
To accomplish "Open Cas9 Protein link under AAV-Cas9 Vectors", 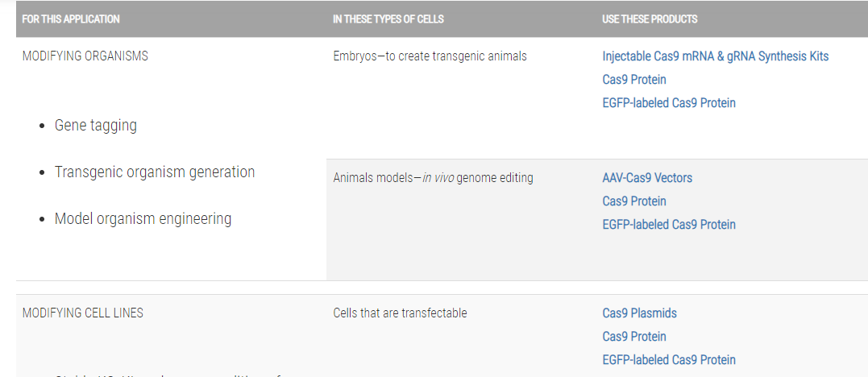I will tap(634, 201).
